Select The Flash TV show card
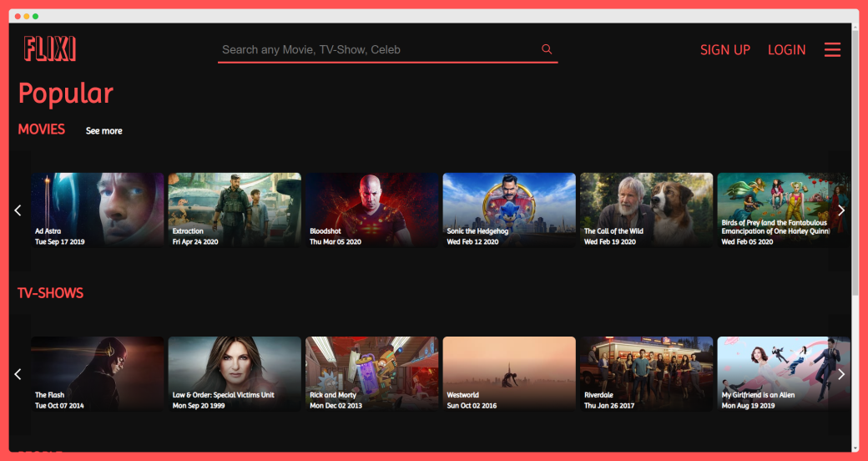 (98, 373)
